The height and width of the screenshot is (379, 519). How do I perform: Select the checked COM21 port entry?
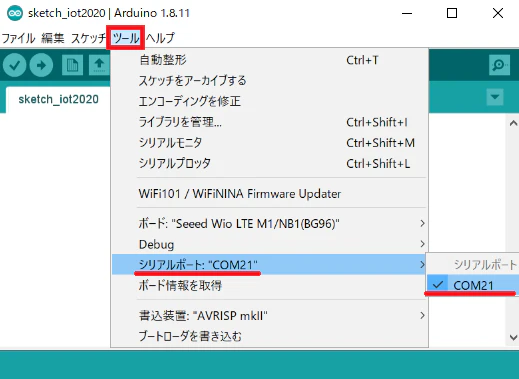472,285
